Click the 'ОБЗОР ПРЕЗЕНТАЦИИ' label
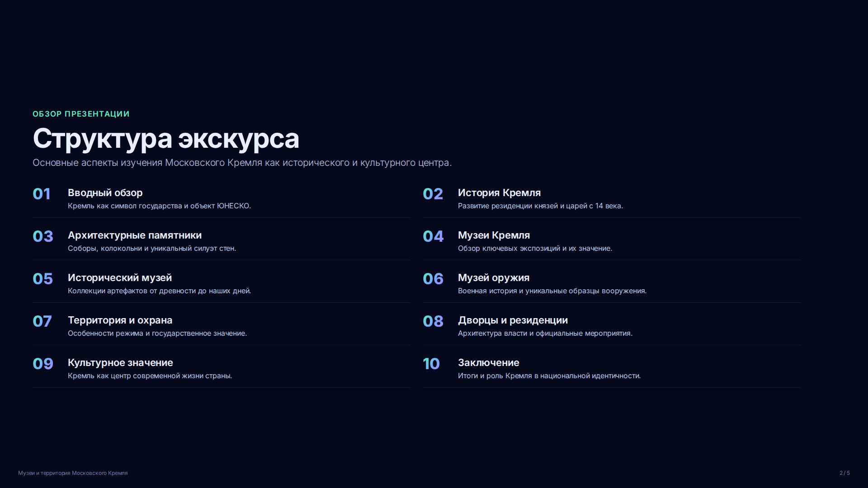The width and height of the screenshot is (868, 488). click(x=81, y=114)
